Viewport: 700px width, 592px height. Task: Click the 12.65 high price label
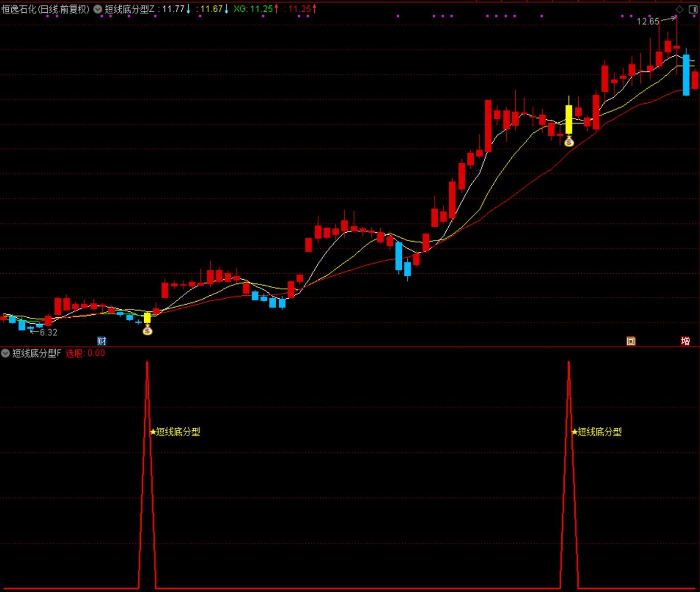coord(648,22)
